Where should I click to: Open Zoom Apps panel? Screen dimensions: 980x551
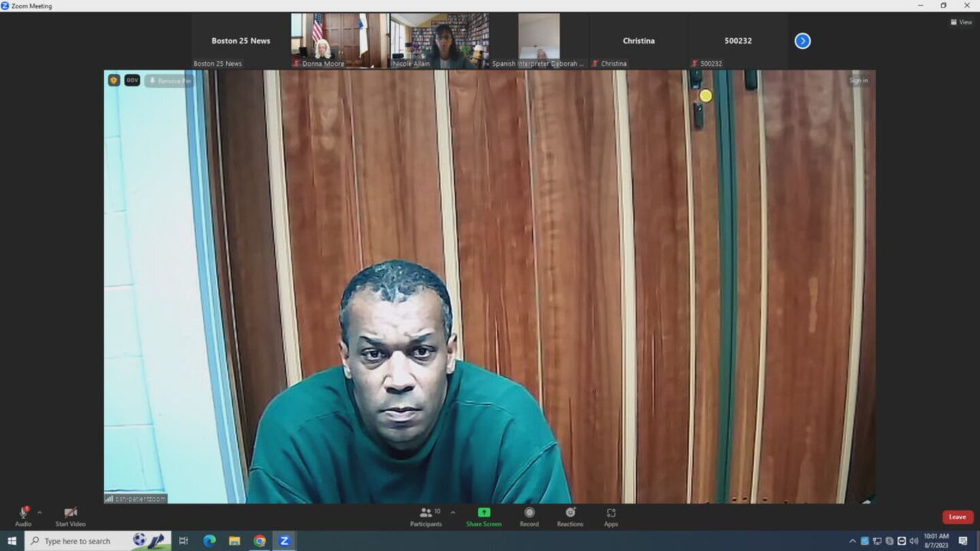610,514
